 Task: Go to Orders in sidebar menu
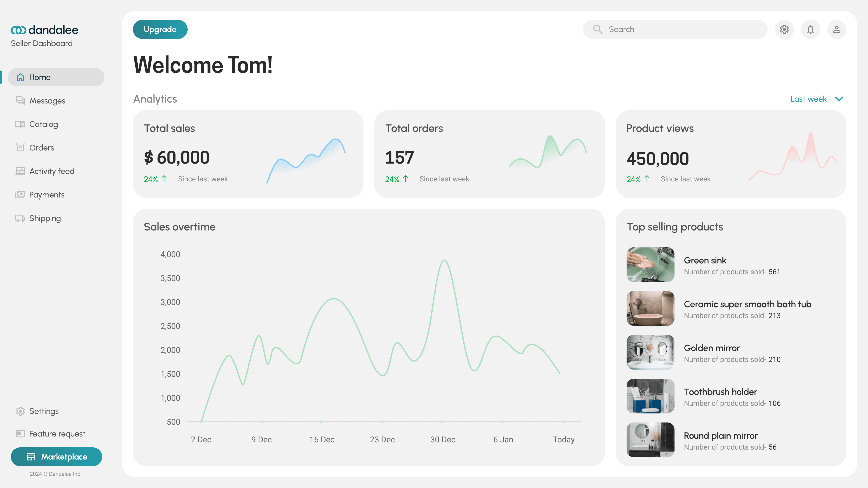[x=41, y=148]
